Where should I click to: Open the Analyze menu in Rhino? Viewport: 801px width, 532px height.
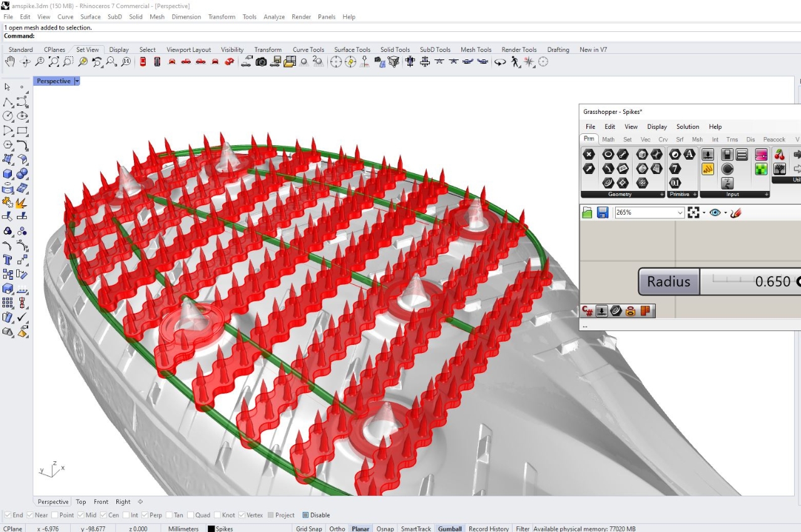coord(273,17)
